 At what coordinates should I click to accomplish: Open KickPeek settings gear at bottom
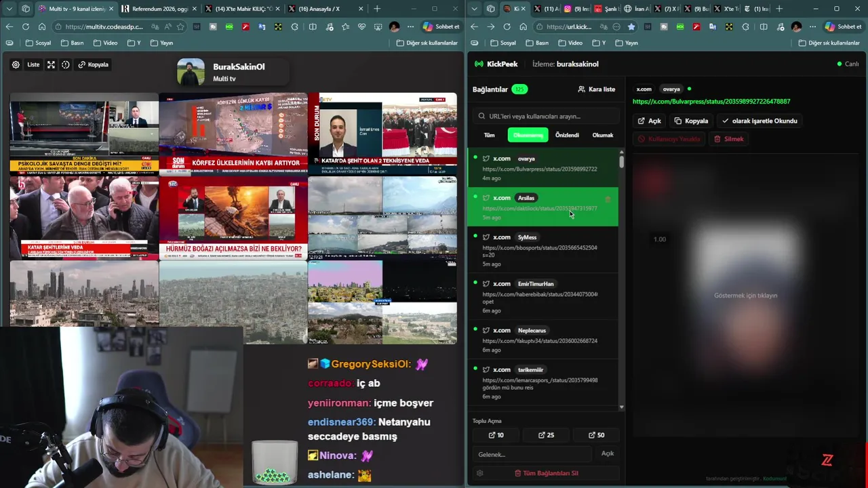coord(479,473)
